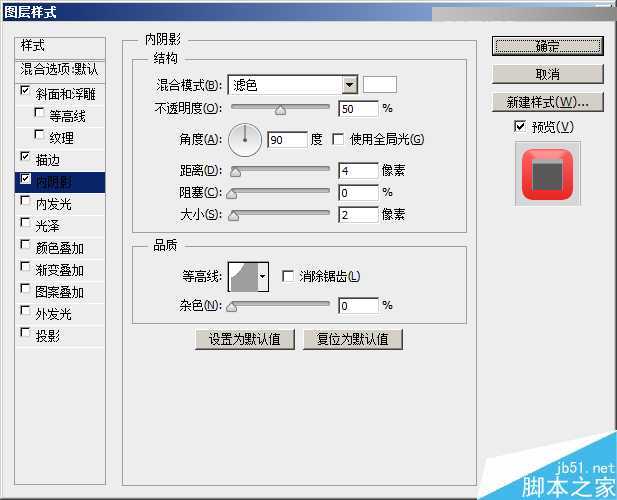Click the 杂色 noise percent field
The width and height of the screenshot is (617, 500).
click(358, 306)
